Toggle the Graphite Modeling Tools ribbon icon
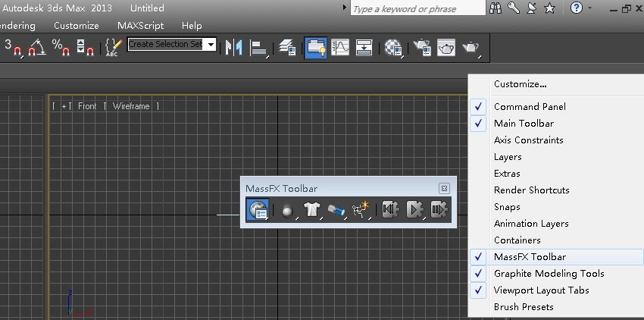Viewport: 644px width, 320px height. (315, 48)
